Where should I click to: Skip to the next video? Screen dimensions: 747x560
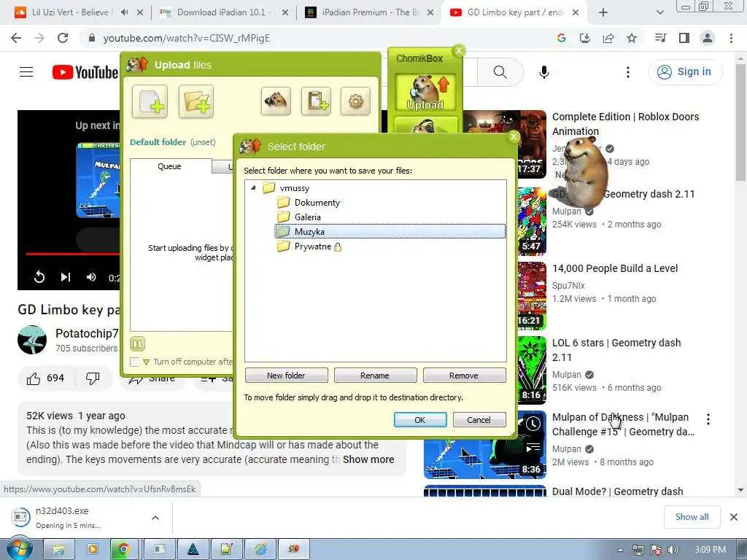tap(66, 277)
